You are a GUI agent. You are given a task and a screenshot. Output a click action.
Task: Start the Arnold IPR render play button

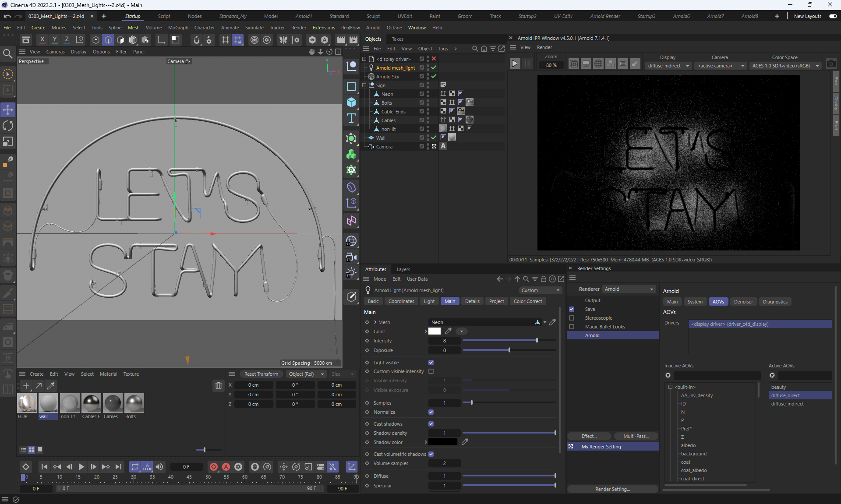pos(515,63)
